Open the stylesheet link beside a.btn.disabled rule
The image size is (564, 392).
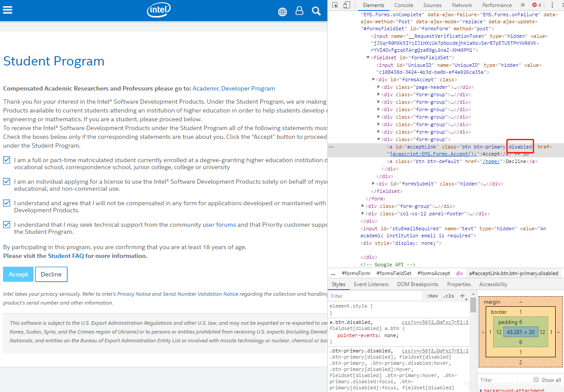[x=435, y=322]
